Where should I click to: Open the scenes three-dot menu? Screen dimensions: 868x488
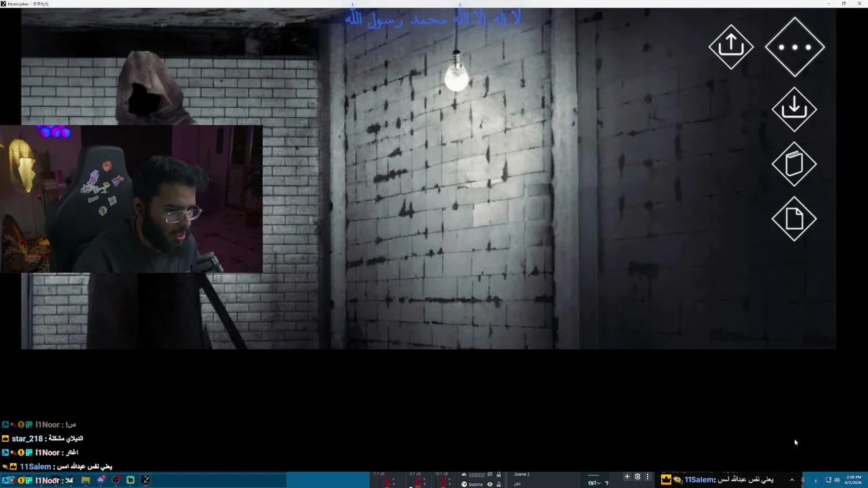click(648, 476)
